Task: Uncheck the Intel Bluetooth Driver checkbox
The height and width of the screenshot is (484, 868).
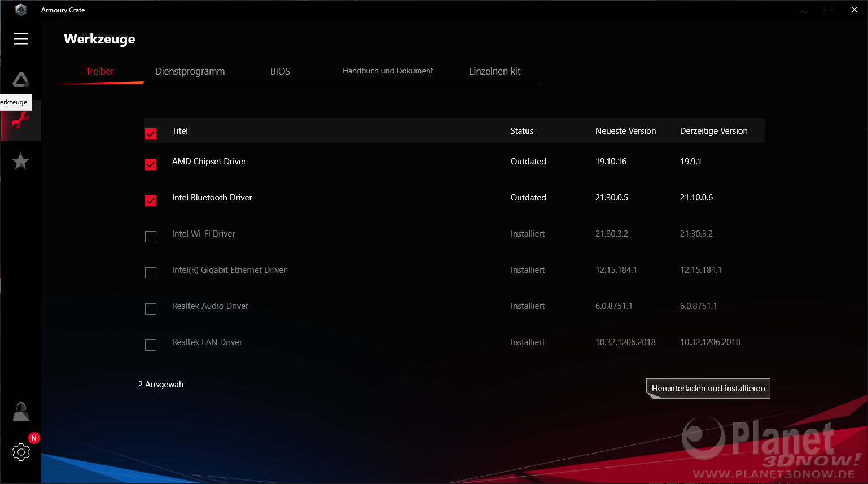Action: 151,200
